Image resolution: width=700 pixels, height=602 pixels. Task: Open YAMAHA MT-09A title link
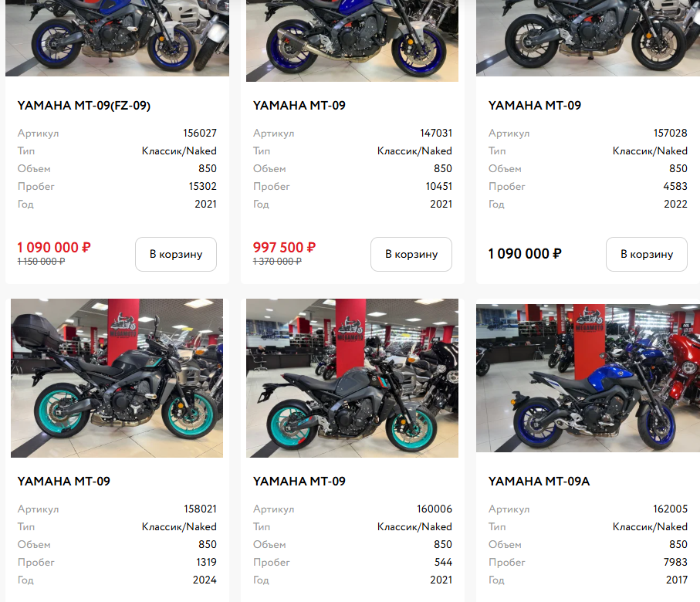[x=539, y=482]
